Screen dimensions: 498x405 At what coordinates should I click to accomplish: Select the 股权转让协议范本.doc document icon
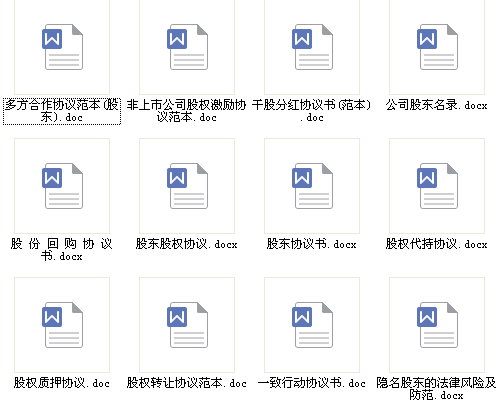click(x=187, y=325)
